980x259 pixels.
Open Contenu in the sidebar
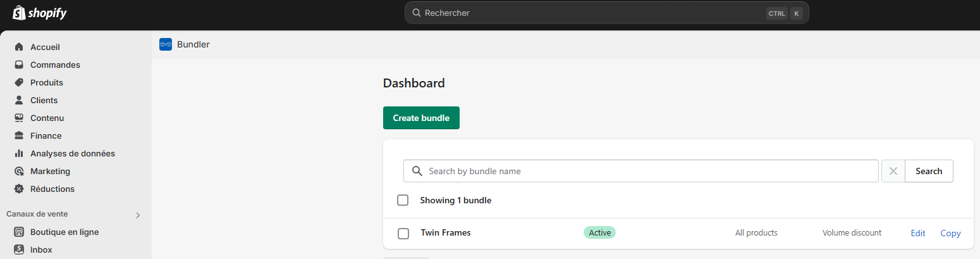click(x=47, y=118)
